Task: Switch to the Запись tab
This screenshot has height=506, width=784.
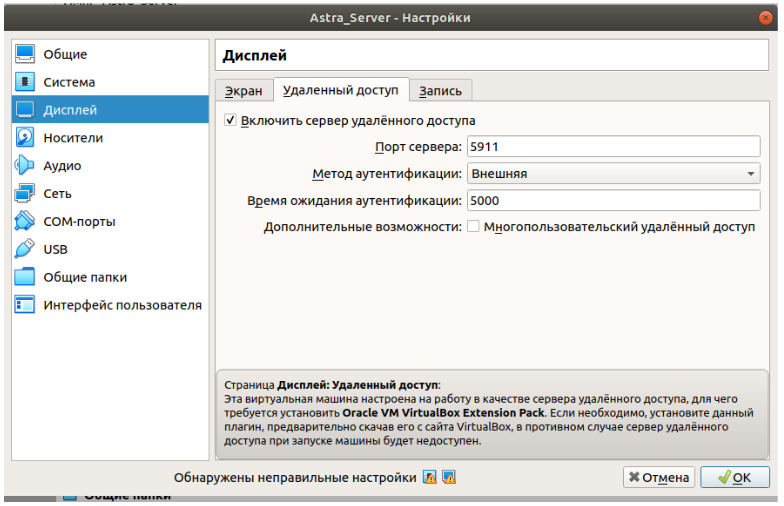Action: 440,91
